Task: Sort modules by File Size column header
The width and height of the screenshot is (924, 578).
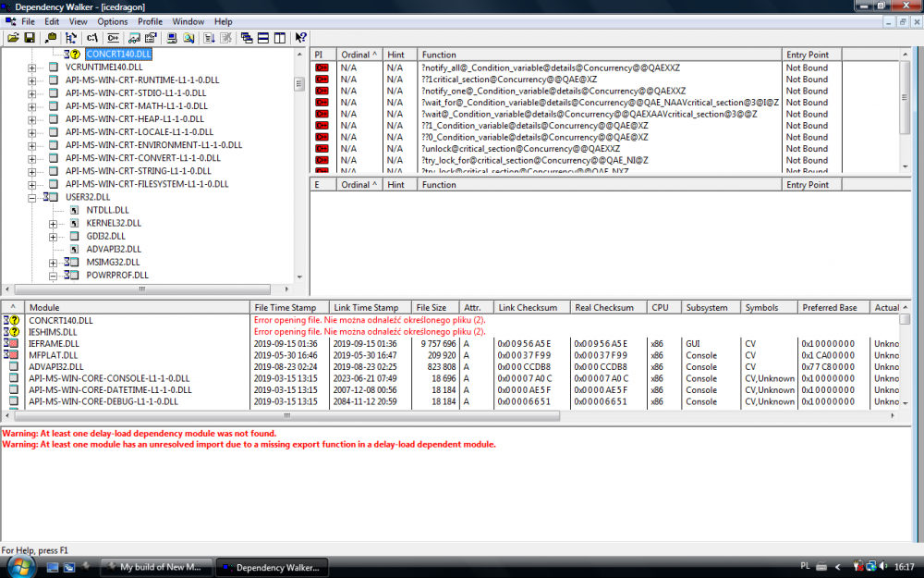Action: pos(432,308)
